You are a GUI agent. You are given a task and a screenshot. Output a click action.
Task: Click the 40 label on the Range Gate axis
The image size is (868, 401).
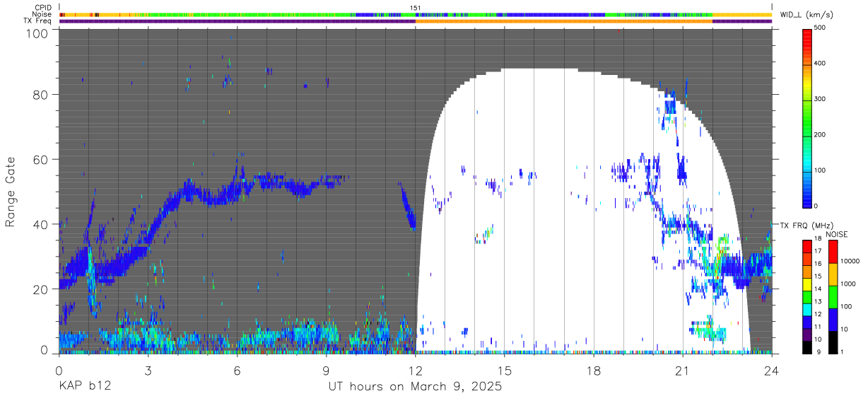[x=41, y=225]
